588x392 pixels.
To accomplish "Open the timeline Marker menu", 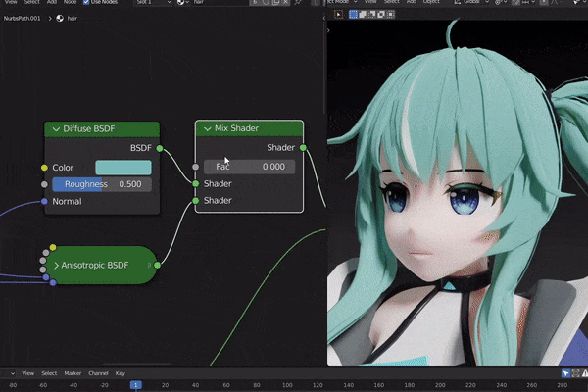I will 73,373.
